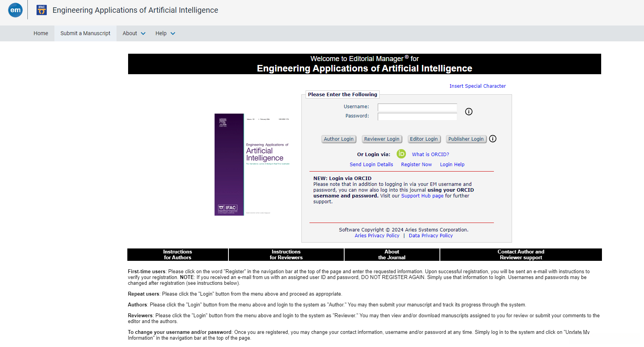Click the IFAC journal logo icon
Viewport: 644px width, 347px height.
click(x=42, y=10)
